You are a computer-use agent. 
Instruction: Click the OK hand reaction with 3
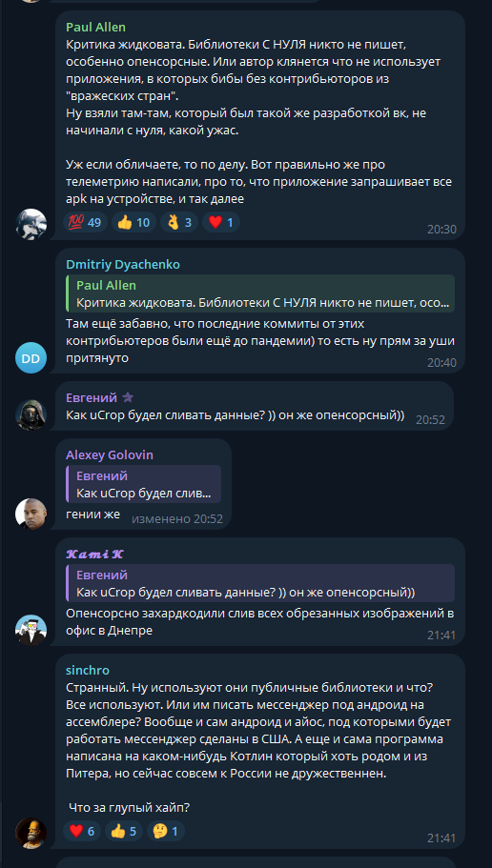(x=179, y=223)
